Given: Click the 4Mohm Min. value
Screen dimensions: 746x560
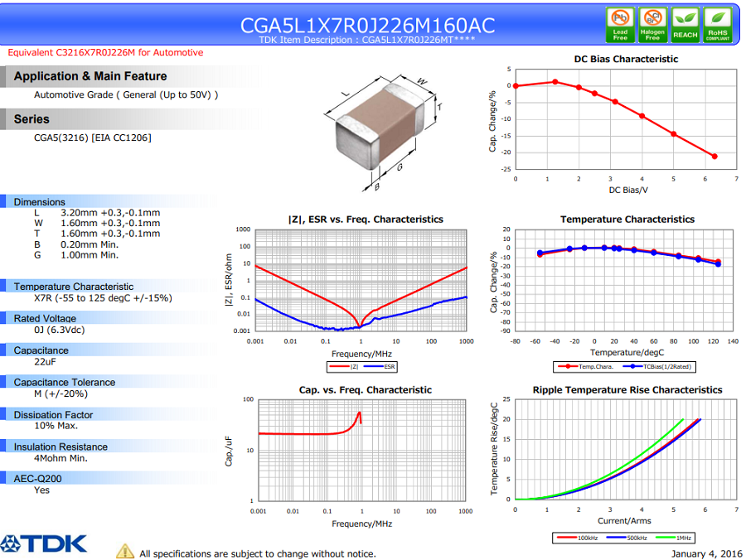Looking at the screenshot, I should coord(61,458).
